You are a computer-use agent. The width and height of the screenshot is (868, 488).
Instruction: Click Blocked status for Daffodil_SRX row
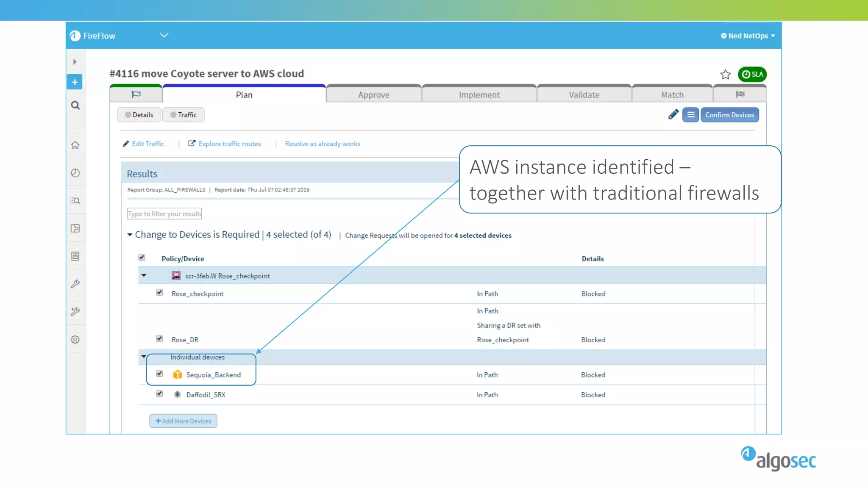tap(593, 395)
